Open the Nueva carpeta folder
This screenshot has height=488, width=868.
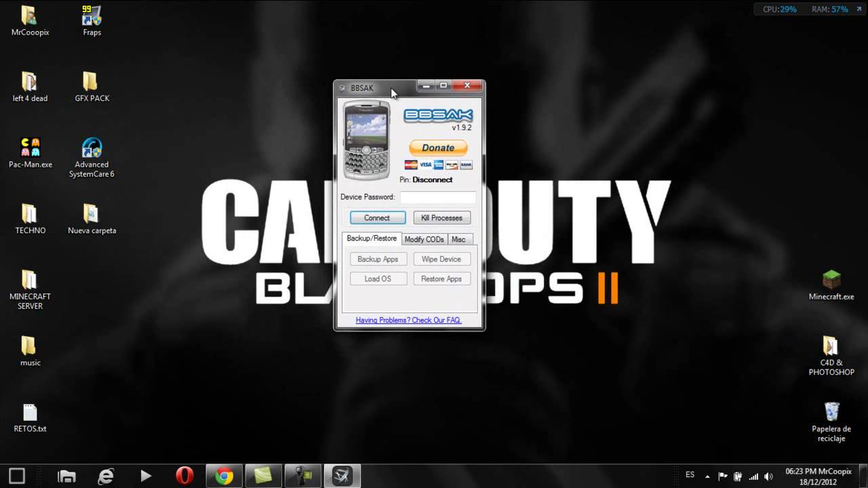(x=92, y=219)
